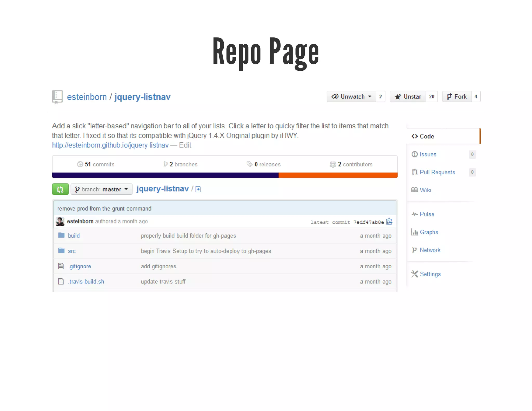Image resolution: width=532 pixels, height=411 pixels.
Task: Click esteinborn's avatar thumbnail
Action: pyautogui.click(x=60, y=221)
